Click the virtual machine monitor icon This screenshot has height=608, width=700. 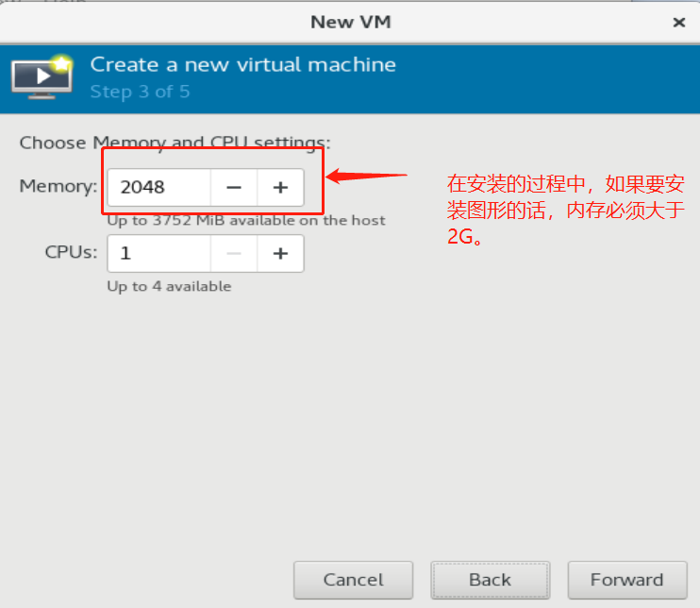click(42, 76)
